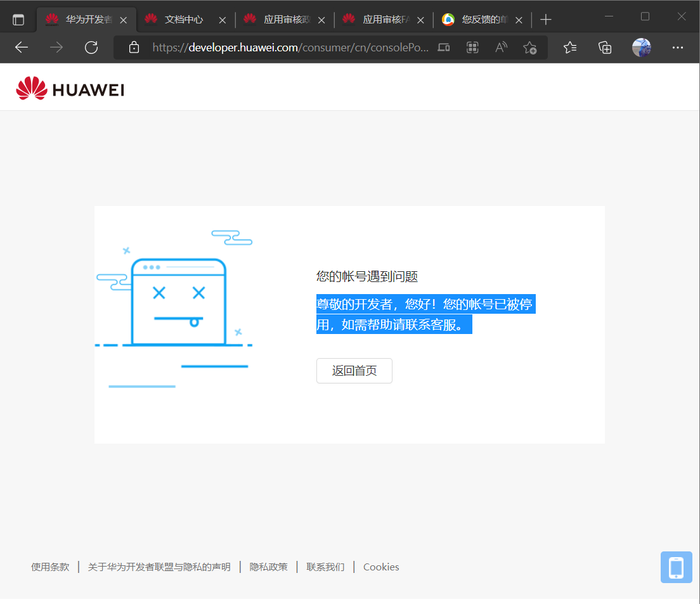Click the HUAWEI logo
This screenshot has height=604, width=700.
pos(70,88)
